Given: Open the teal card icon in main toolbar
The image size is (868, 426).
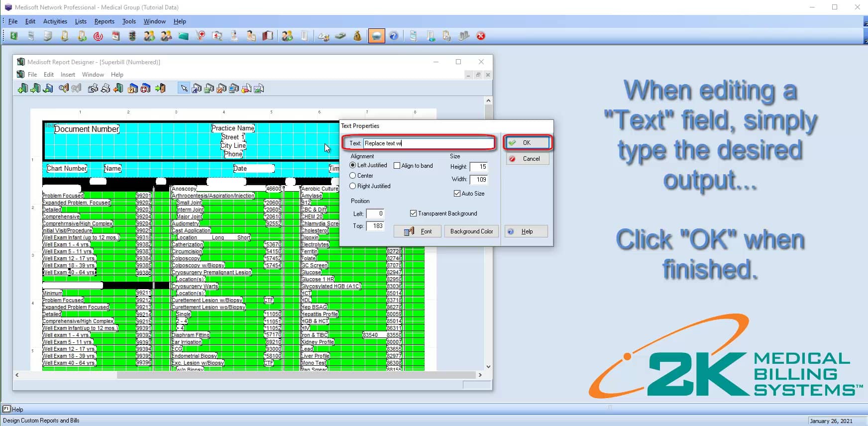Looking at the screenshot, I should (184, 36).
